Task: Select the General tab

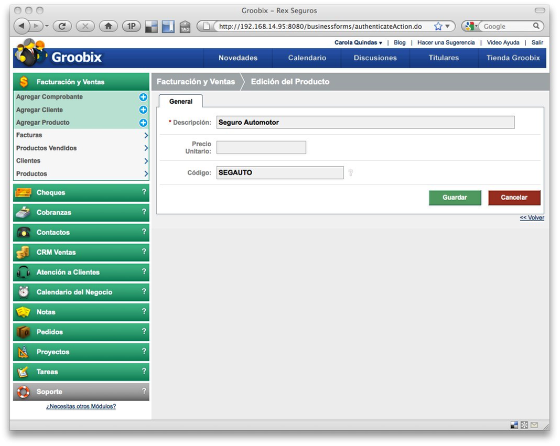Action: click(x=181, y=101)
